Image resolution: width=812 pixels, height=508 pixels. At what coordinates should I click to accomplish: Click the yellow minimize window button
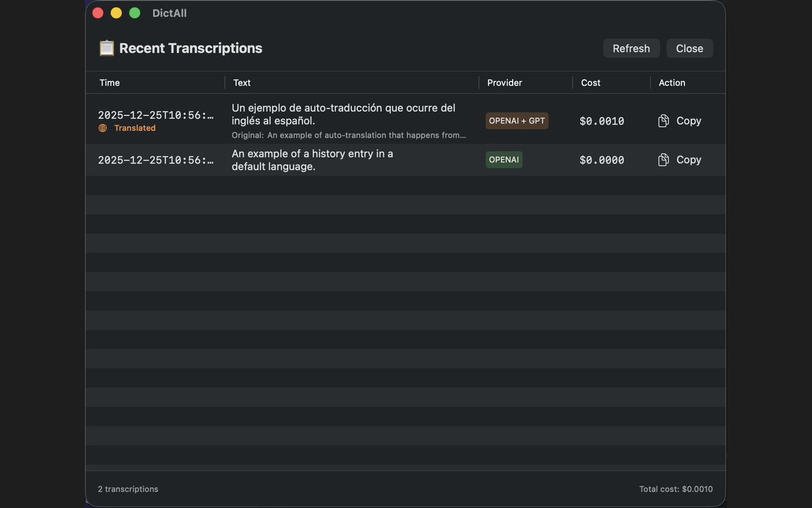(x=116, y=13)
